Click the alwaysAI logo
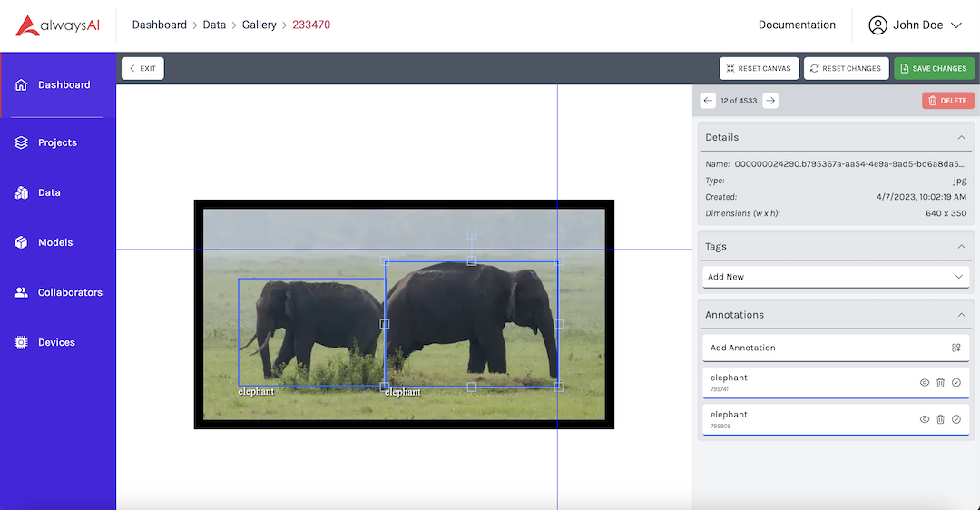 point(57,25)
